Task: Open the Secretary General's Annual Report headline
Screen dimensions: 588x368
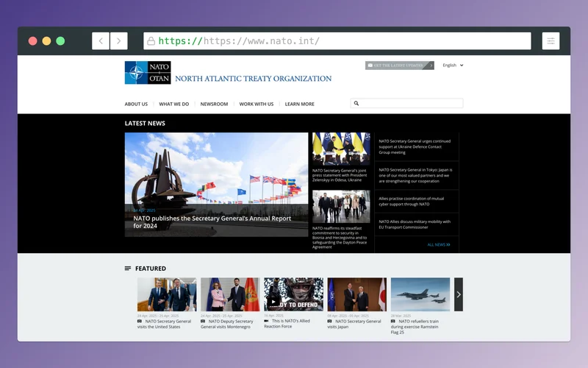Action: pos(212,222)
